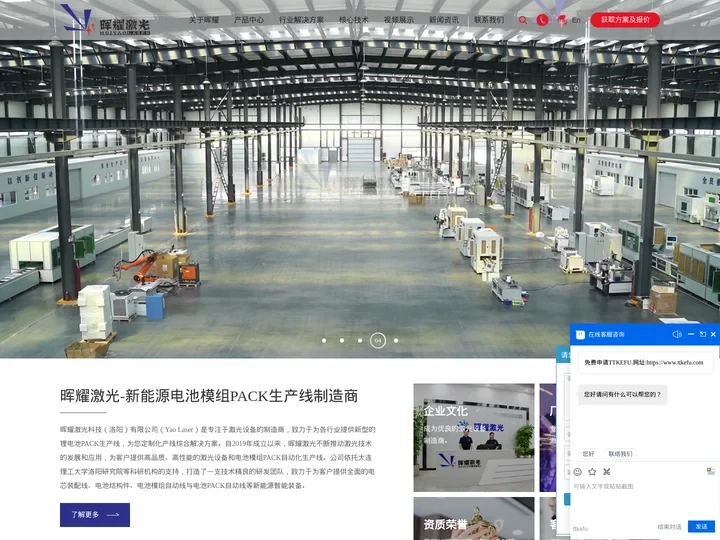The height and width of the screenshot is (540, 720).
Task: Select the first carousel slide dot
Action: coord(324,341)
